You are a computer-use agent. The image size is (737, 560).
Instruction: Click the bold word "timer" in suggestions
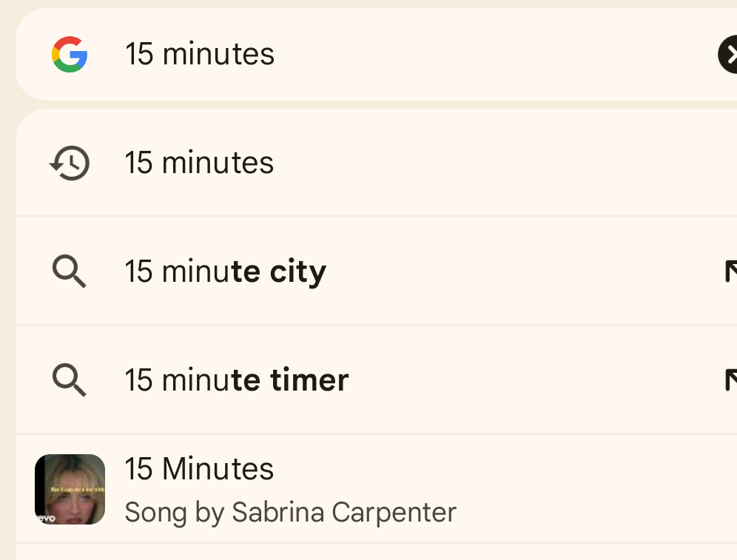point(309,379)
